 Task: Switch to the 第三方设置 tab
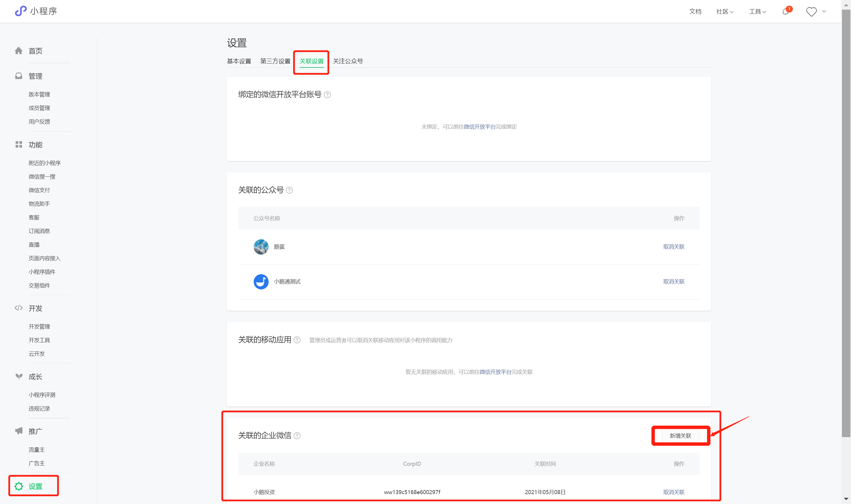[275, 61]
